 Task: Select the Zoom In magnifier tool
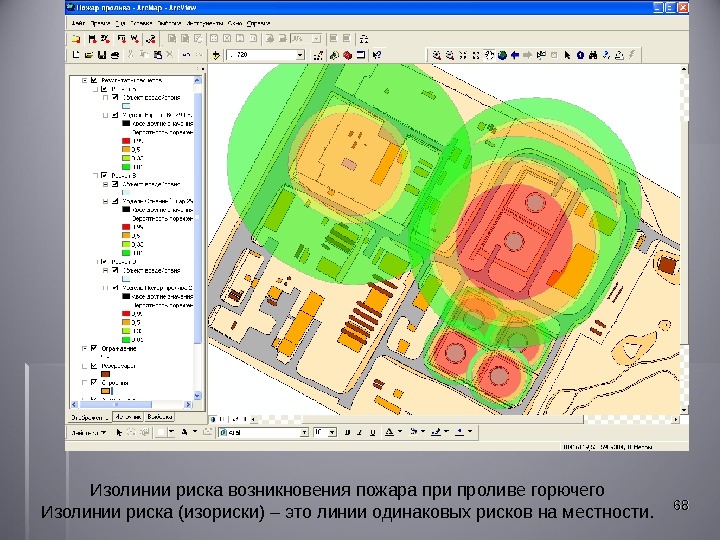437,55
